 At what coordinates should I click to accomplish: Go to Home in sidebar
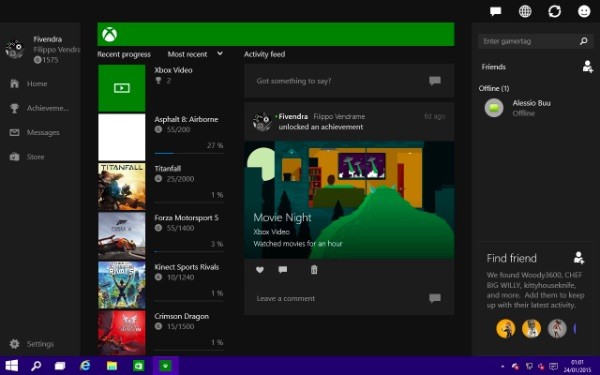tap(37, 83)
